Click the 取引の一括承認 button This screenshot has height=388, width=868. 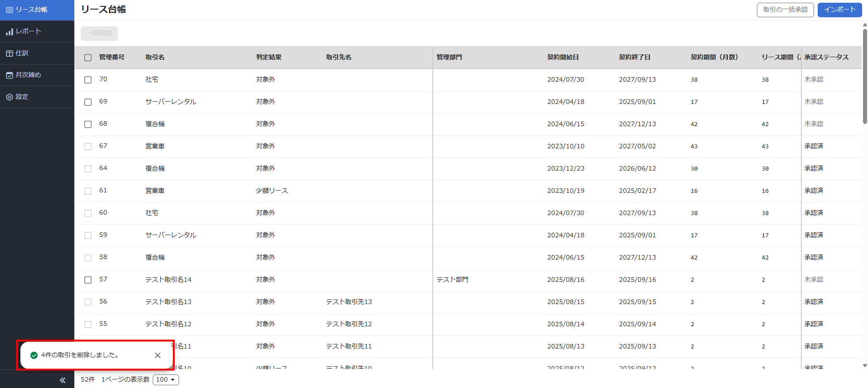[785, 10]
